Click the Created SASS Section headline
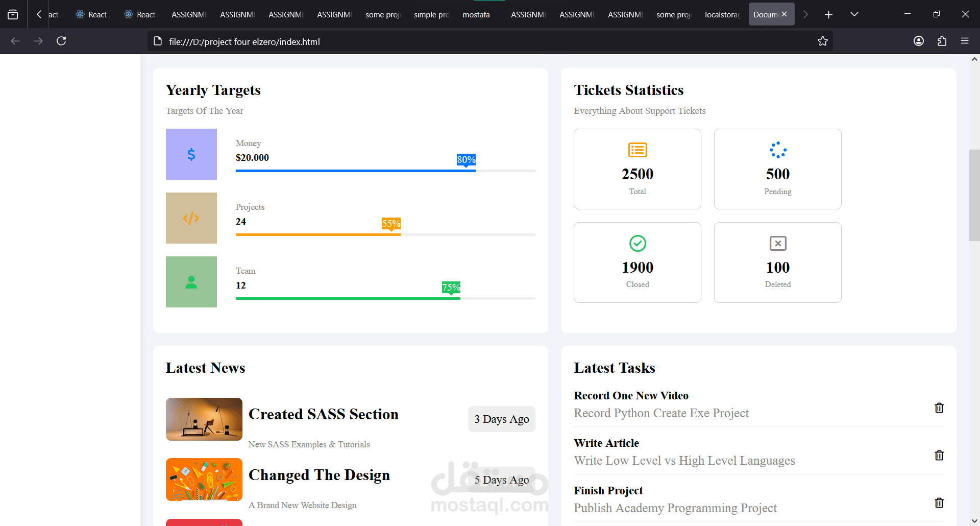980x526 pixels. tap(323, 414)
